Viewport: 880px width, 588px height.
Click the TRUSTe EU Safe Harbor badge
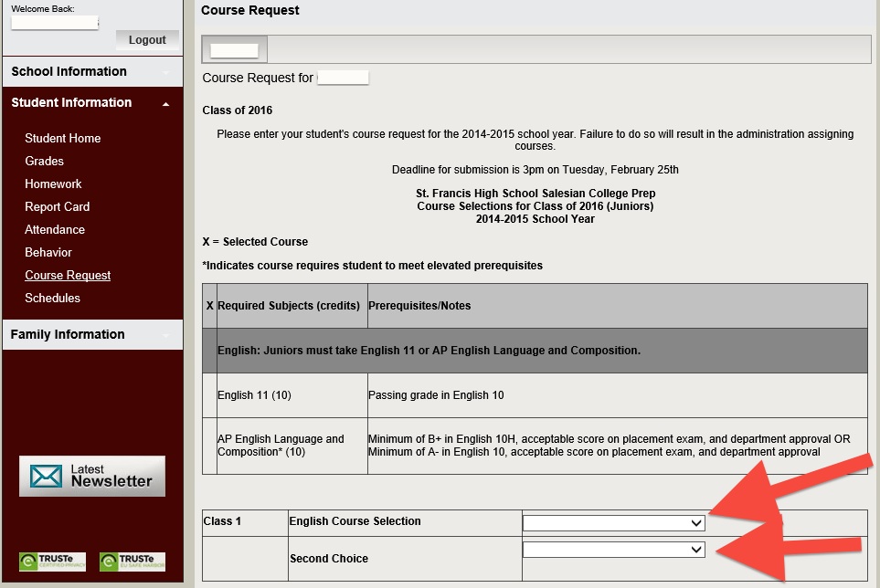(133, 562)
